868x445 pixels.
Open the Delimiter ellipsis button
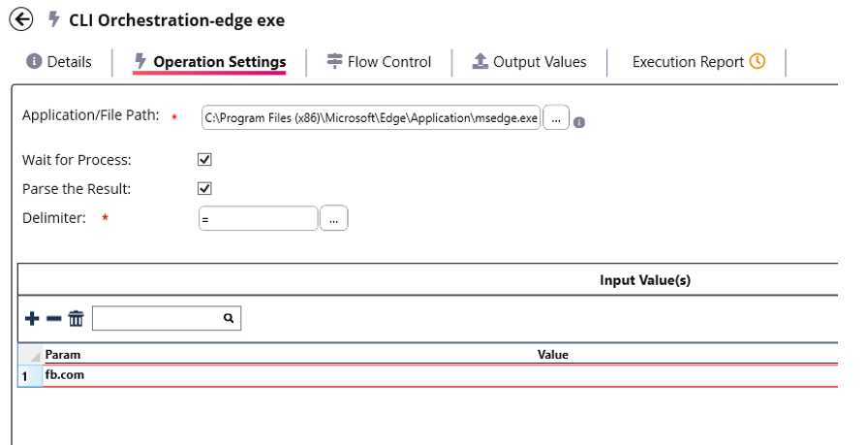(334, 218)
